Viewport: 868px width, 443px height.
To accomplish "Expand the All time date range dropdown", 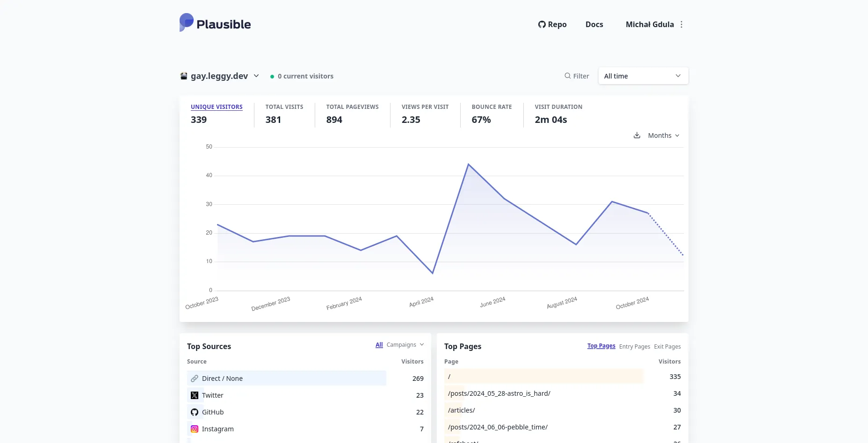I will pyautogui.click(x=643, y=76).
